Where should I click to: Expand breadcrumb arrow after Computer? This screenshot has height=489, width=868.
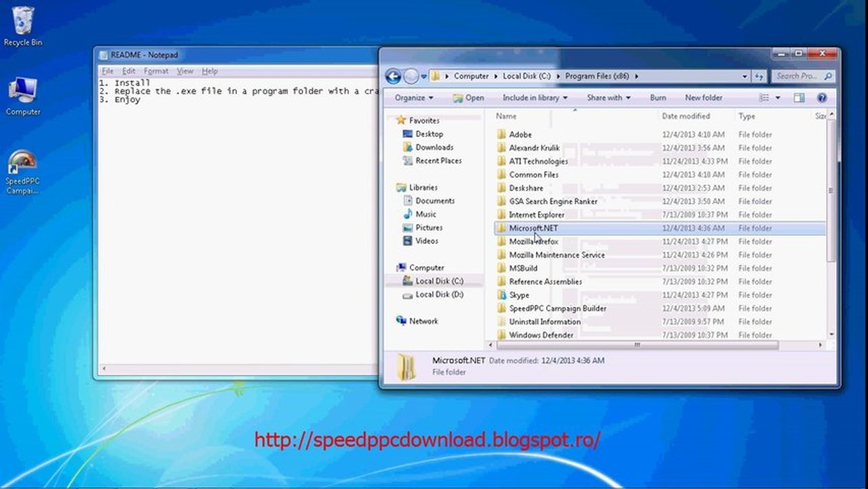(496, 76)
